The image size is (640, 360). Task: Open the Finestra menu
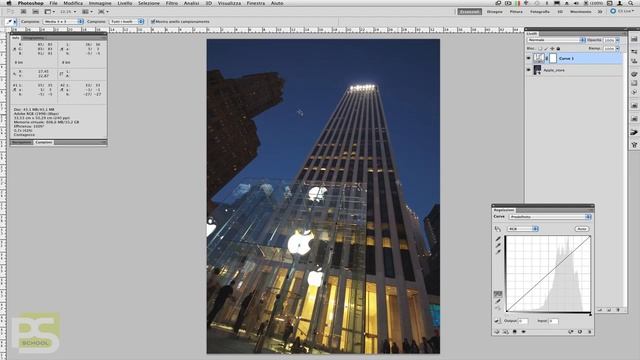pos(256,3)
